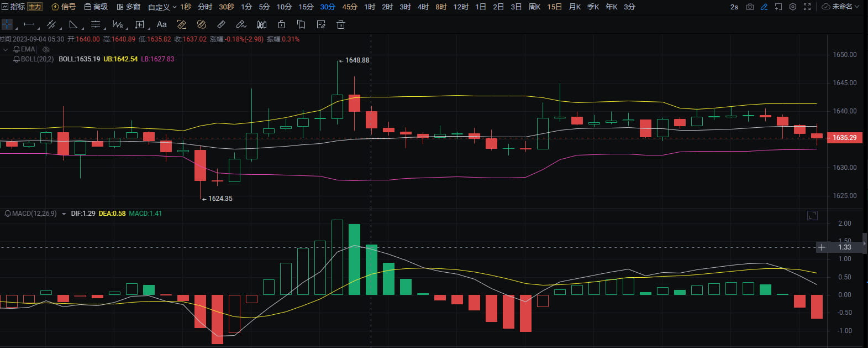The width and height of the screenshot is (868, 348).
Task: Switch to the 8时 timeframe
Action: [x=441, y=7]
